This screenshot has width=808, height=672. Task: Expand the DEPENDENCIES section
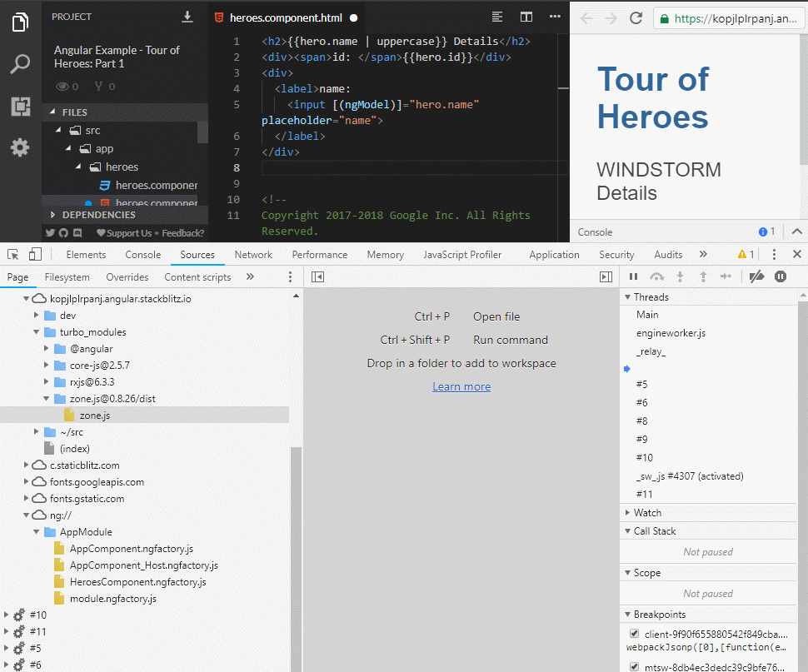pyautogui.click(x=53, y=215)
